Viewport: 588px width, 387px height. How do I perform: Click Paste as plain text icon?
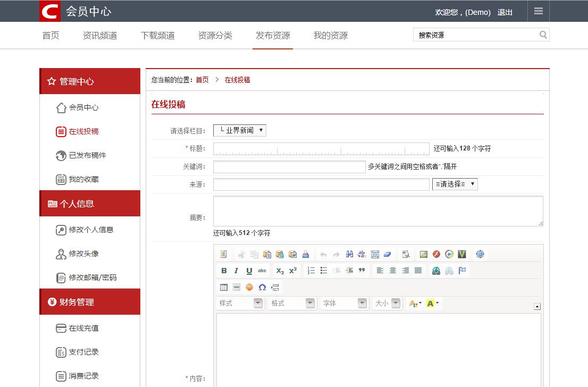point(280,254)
